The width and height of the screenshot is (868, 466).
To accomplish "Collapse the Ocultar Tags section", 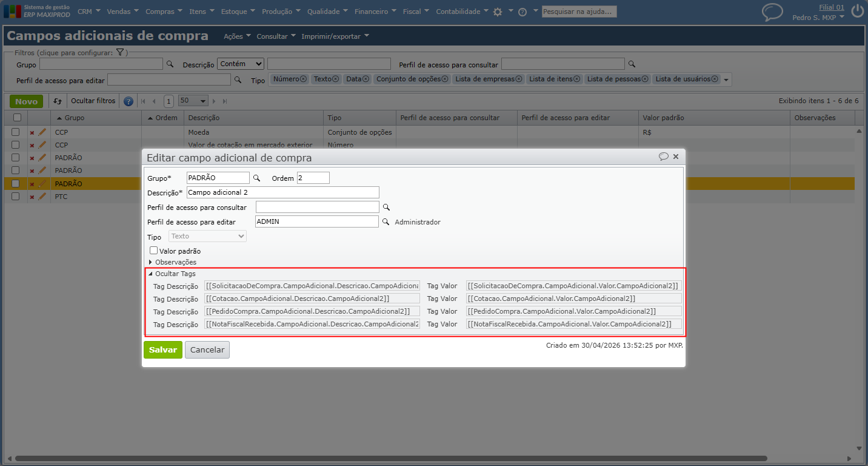I will pyautogui.click(x=172, y=274).
